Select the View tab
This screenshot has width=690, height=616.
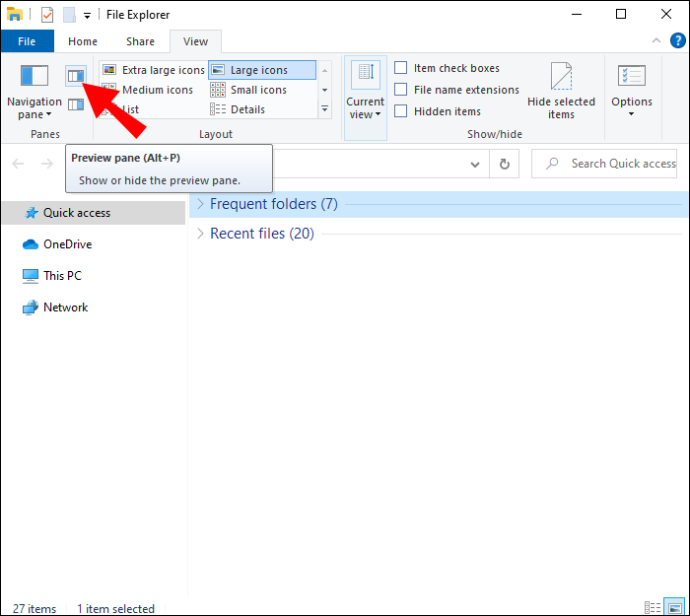pos(195,41)
